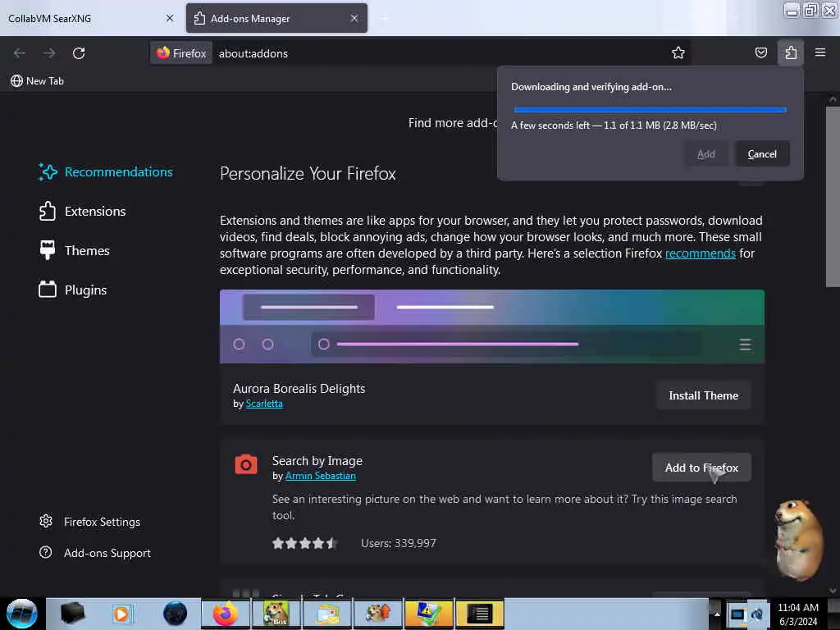Reload the current page
This screenshot has height=630, width=840.
pyautogui.click(x=79, y=53)
